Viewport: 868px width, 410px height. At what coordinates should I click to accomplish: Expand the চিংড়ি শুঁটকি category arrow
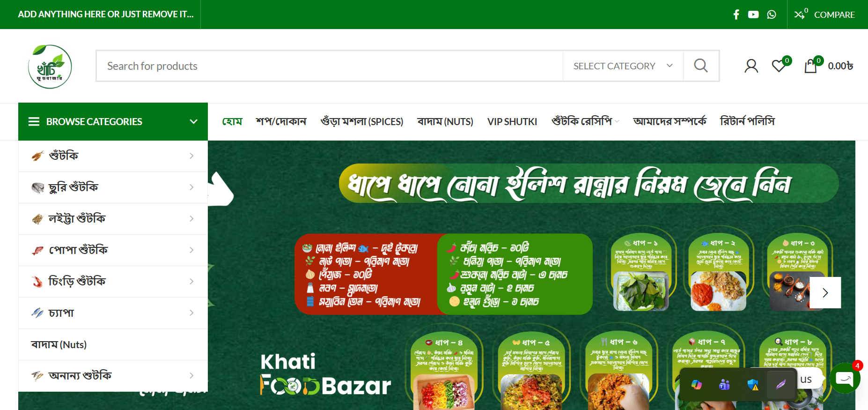click(191, 281)
